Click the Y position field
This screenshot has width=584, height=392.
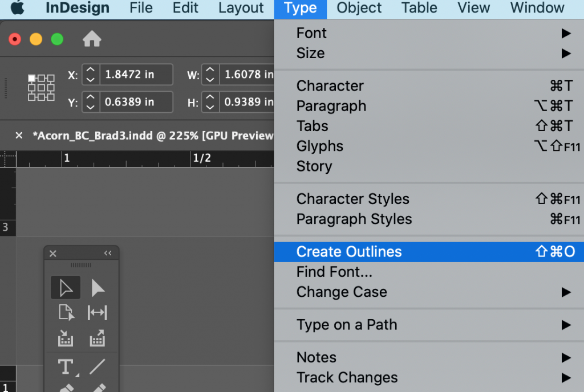136,102
